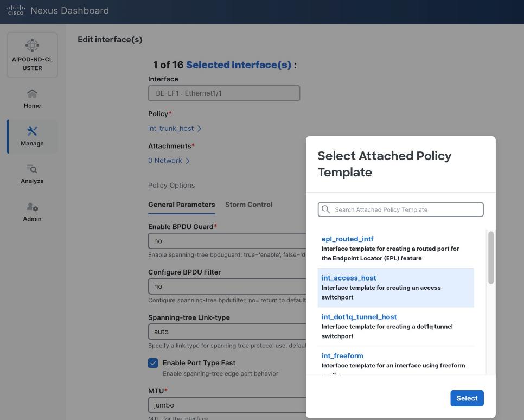This screenshot has width=524, height=420.
Task: Open the Home page from the sidebar
Action: point(32,98)
